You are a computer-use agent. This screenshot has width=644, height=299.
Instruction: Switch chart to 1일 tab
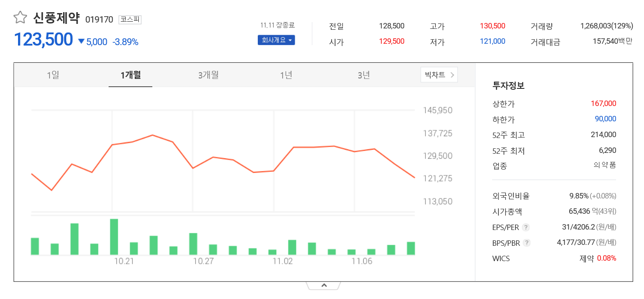click(x=53, y=75)
